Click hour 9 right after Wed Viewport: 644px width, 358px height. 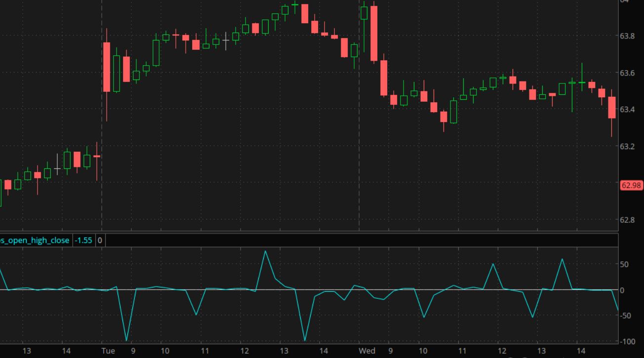[391, 351]
